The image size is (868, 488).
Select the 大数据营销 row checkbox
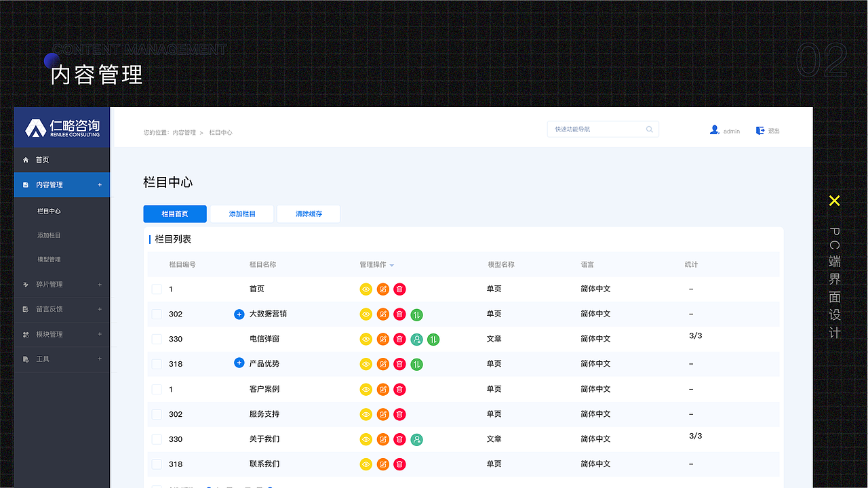157,314
